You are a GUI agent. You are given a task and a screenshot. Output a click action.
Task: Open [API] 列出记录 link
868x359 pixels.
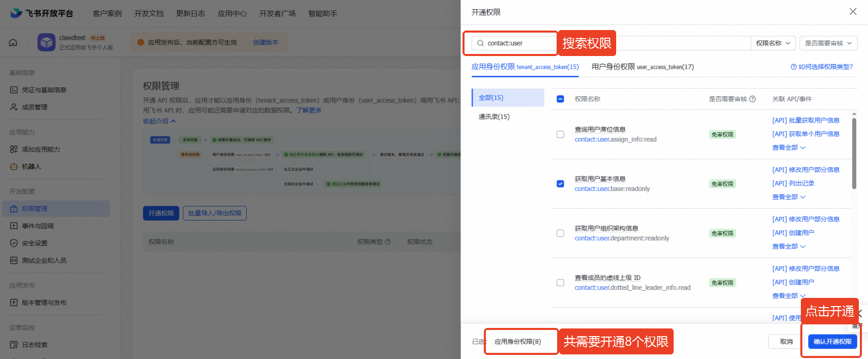(793, 183)
